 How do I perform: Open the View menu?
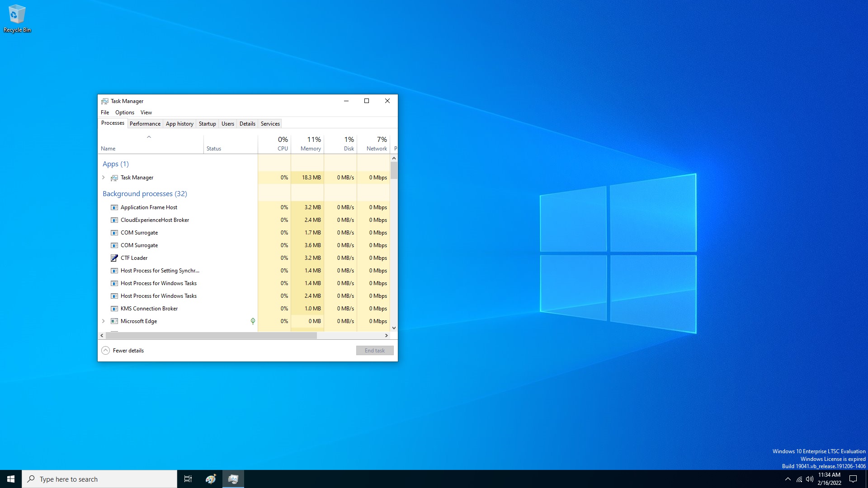[x=146, y=113]
